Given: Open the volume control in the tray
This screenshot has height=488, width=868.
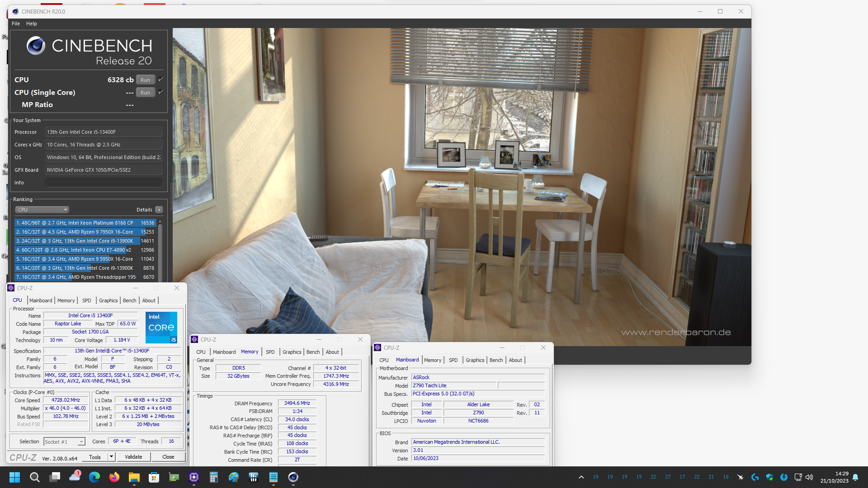Looking at the screenshot, I should click(x=809, y=477).
